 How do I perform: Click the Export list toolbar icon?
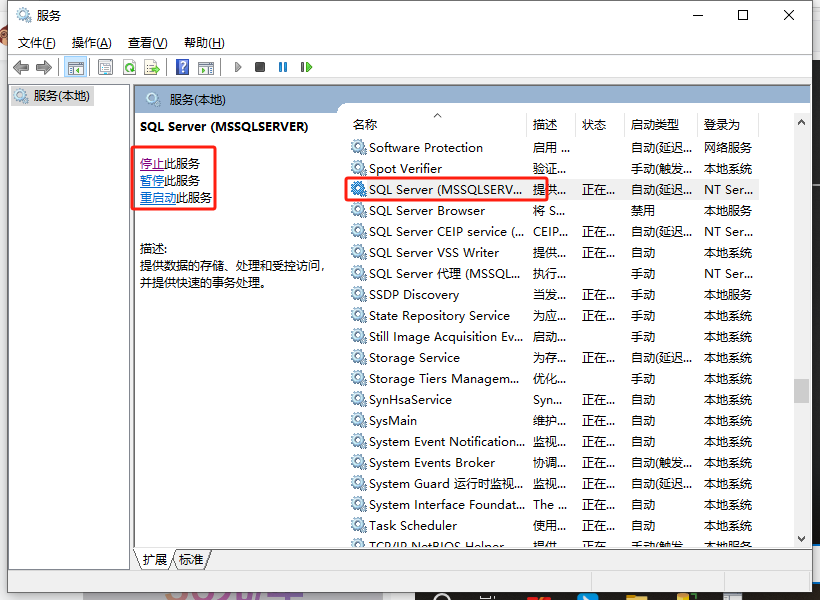pos(152,67)
